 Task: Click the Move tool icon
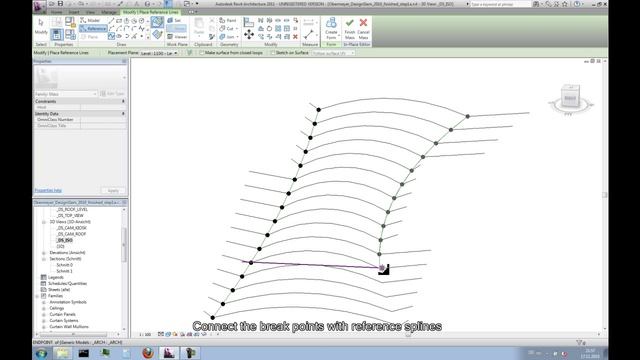click(x=249, y=35)
